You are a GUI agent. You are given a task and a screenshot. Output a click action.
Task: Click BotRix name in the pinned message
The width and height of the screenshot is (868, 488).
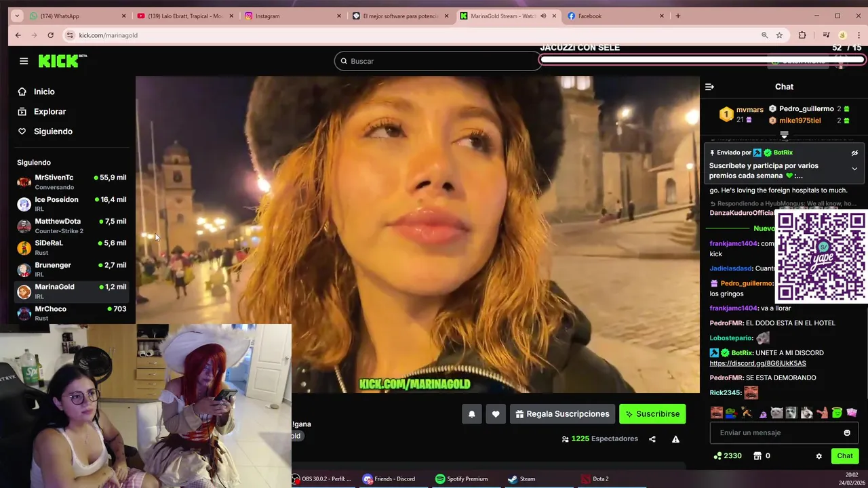click(783, 152)
